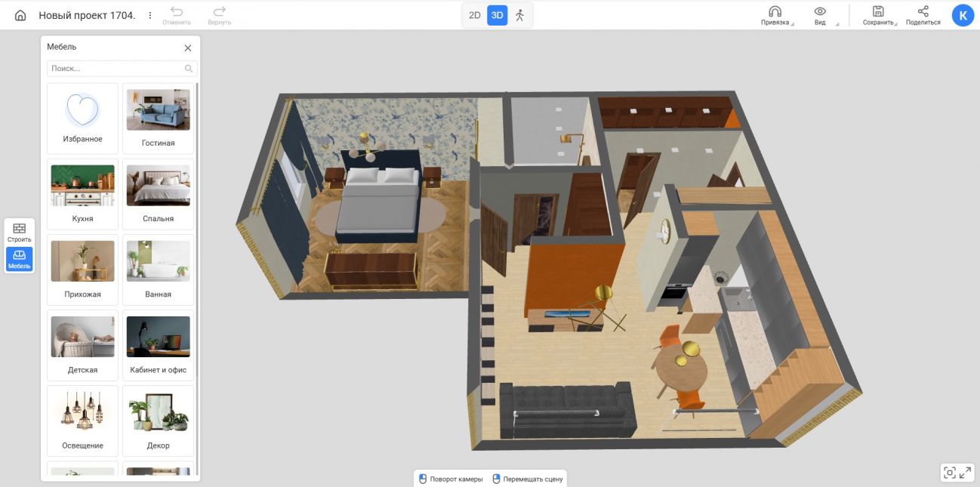Viewport: 980px width, 487px height.
Task: Switch to first-person walk mode
Action: [x=519, y=15]
